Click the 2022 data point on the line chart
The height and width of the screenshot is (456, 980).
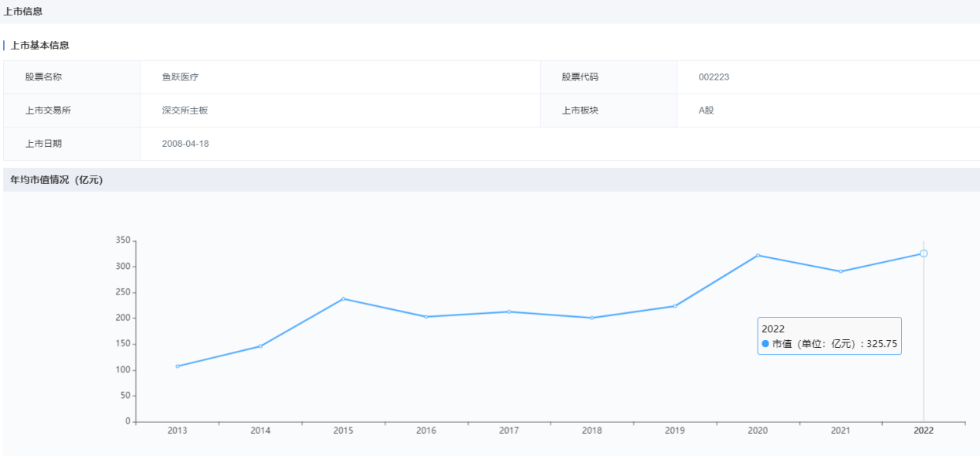[923, 254]
